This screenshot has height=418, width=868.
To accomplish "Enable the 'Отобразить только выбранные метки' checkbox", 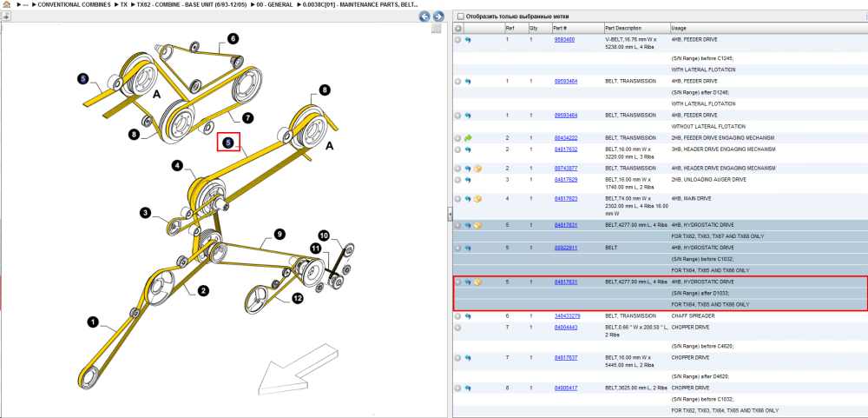I will [x=461, y=17].
